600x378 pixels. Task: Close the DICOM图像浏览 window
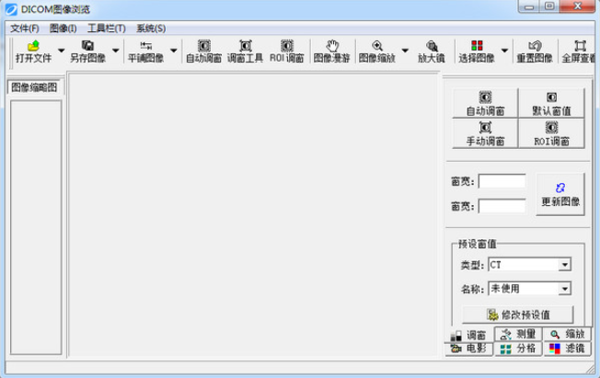click(x=577, y=6)
